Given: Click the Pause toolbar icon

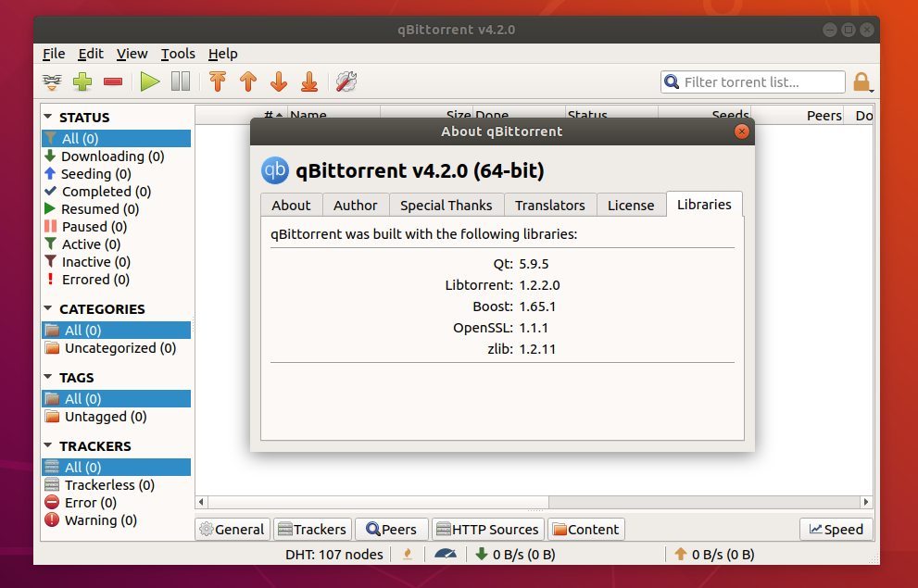Looking at the screenshot, I should (x=181, y=81).
